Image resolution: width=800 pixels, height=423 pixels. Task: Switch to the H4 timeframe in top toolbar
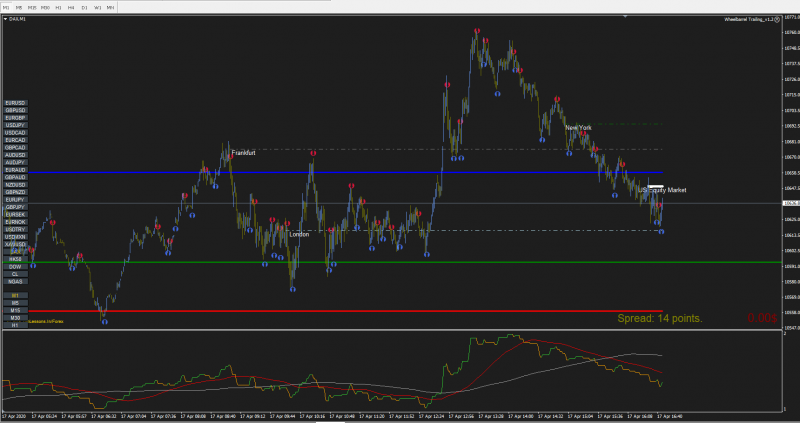click(x=71, y=8)
